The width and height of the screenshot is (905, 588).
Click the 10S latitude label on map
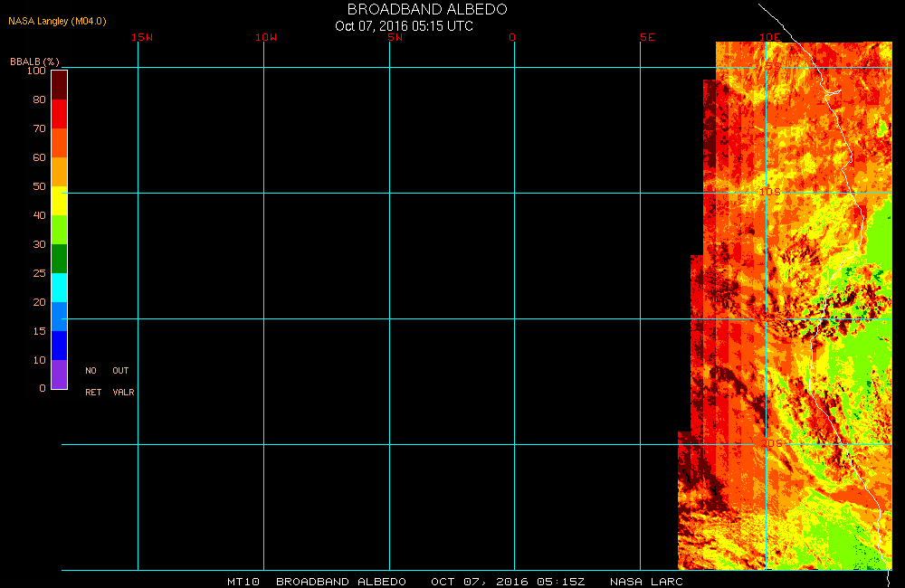[769, 192]
